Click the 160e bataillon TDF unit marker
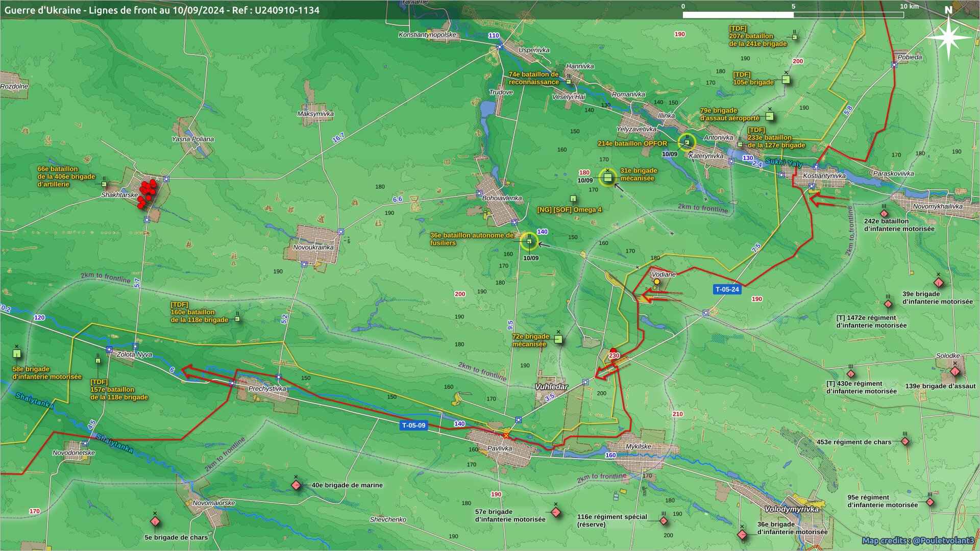 tap(237, 318)
